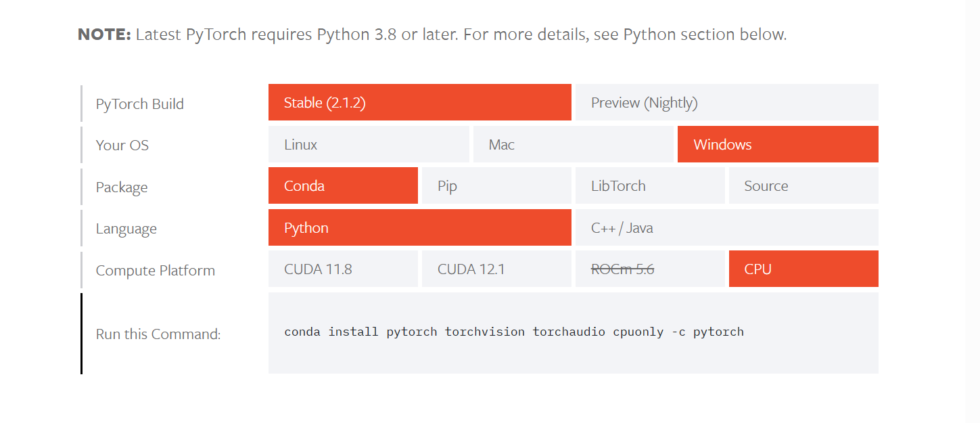The height and width of the screenshot is (423, 980).
Task: Click the Compute Platform row label
Action: (156, 271)
